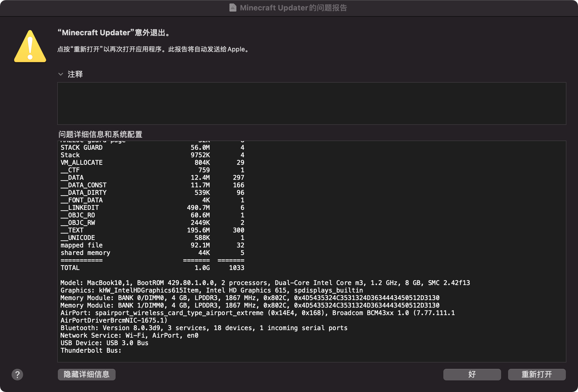Click the Graphics: Intel HD Graphics line
The image size is (578, 392).
(x=212, y=290)
